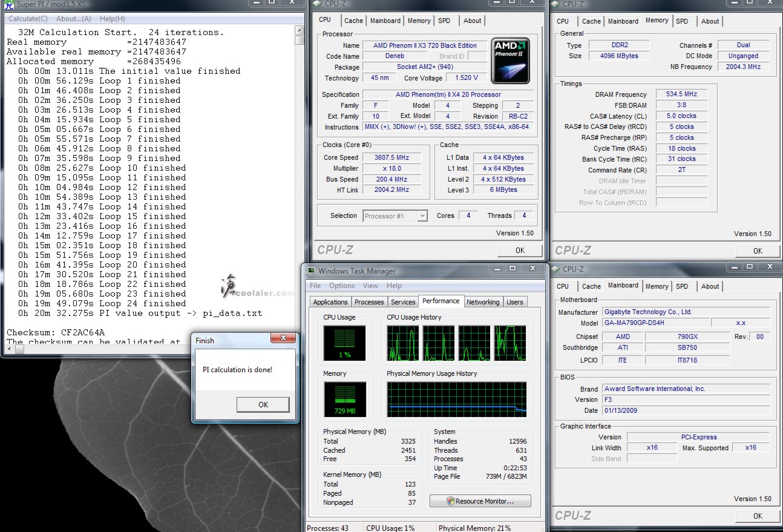Click the CPU Usage meter graph
Screen dimensions: 783x532
point(344,343)
